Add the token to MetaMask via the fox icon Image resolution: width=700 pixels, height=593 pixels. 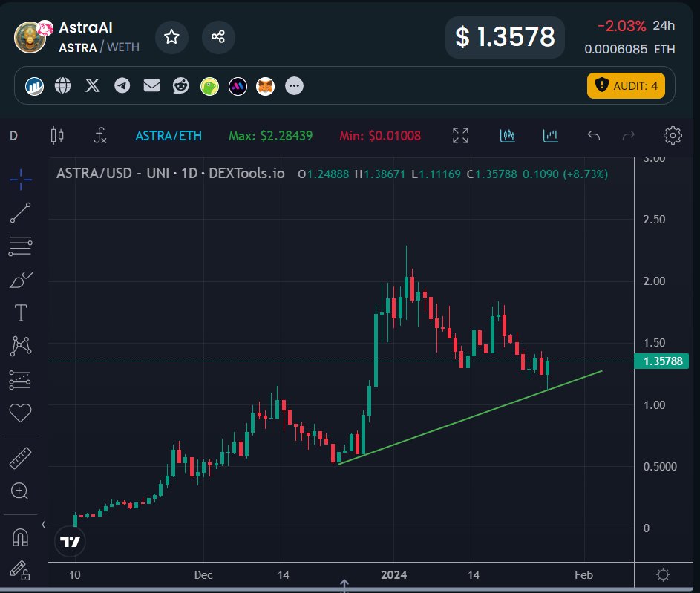[x=265, y=86]
